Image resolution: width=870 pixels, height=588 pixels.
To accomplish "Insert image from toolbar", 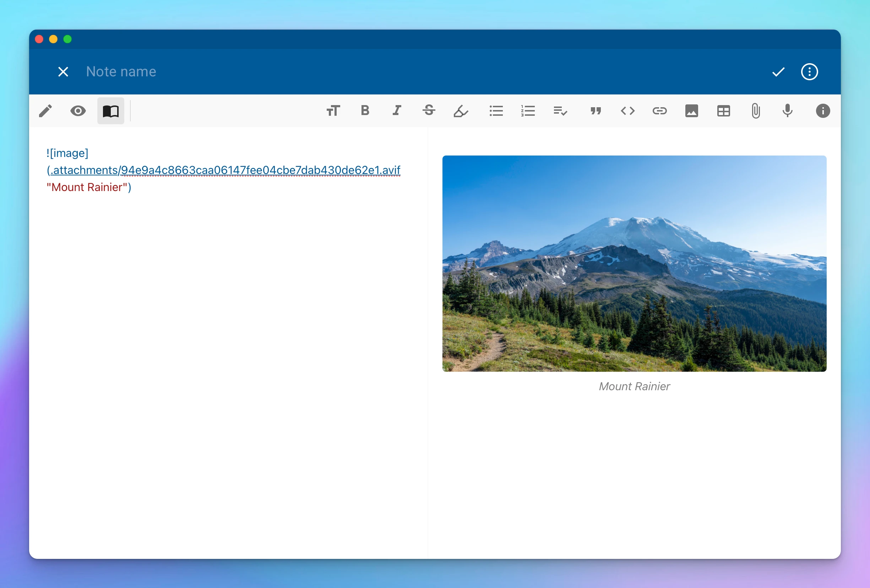I will tap(691, 111).
